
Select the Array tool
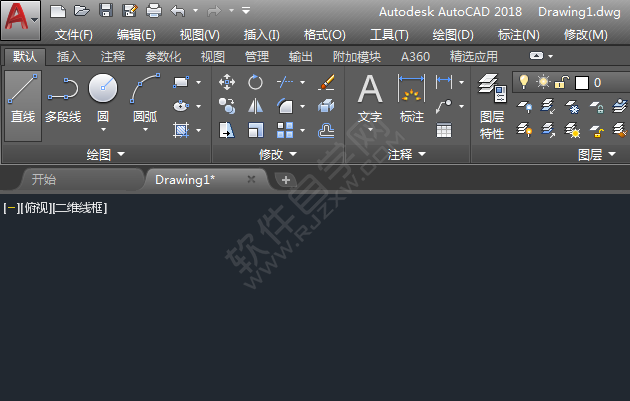[x=285, y=130]
